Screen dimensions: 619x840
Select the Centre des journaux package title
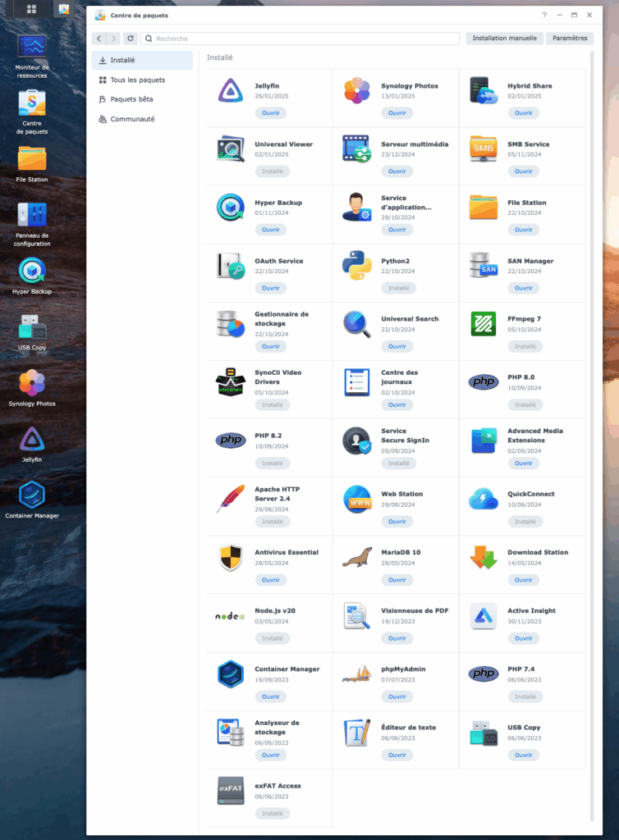point(399,377)
